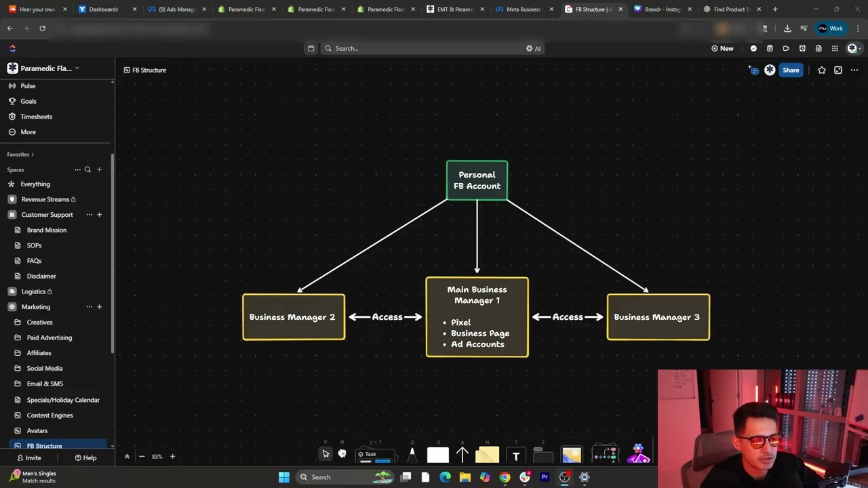Open the ClickUp quick-action apps grid

[x=835, y=48]
